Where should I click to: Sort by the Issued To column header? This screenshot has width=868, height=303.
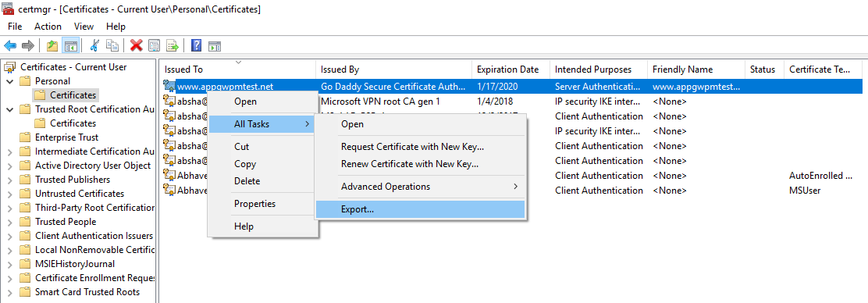pos(238,70)
